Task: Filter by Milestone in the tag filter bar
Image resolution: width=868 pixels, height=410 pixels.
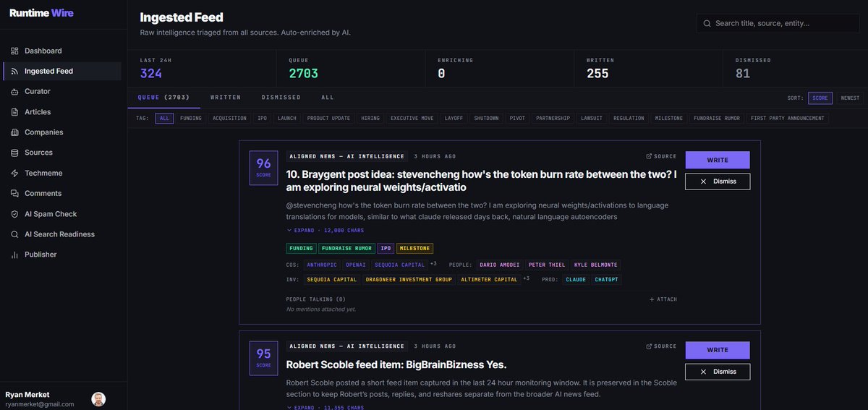Action: (x=669, y=118)
